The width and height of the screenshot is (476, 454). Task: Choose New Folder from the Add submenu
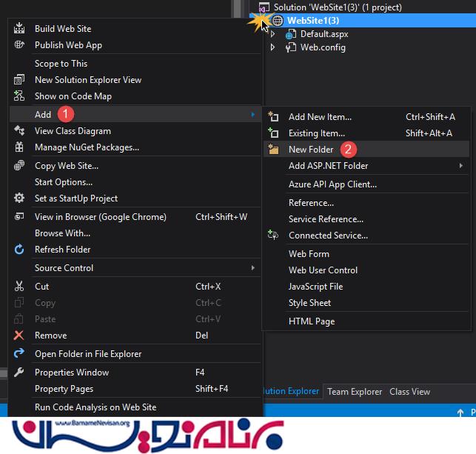(x=311, y=150)
